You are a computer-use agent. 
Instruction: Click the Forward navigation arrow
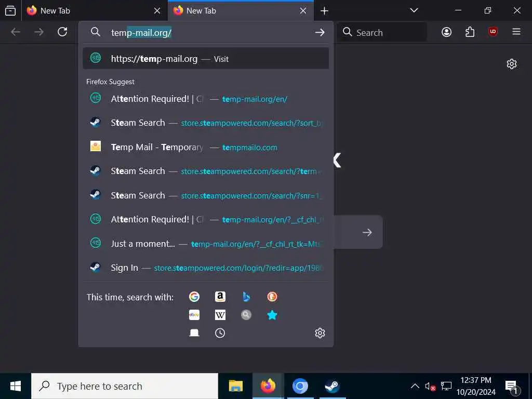39,32
